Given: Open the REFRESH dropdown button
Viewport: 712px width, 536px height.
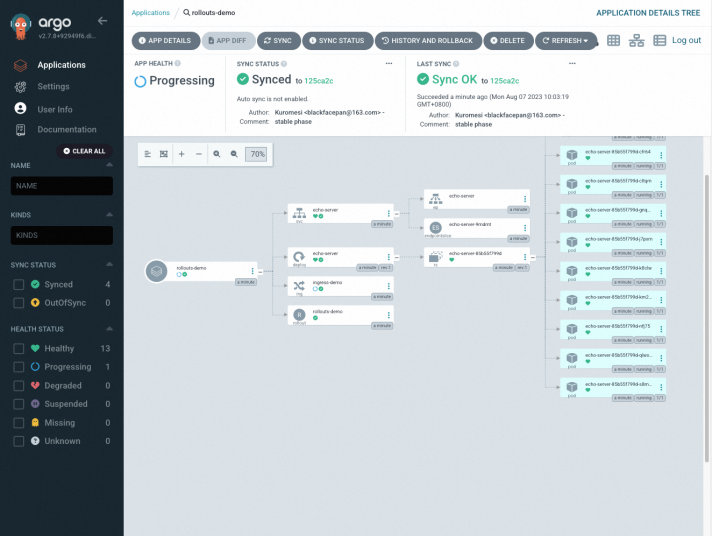Looking at the screenshot, I should click(566, 40).
